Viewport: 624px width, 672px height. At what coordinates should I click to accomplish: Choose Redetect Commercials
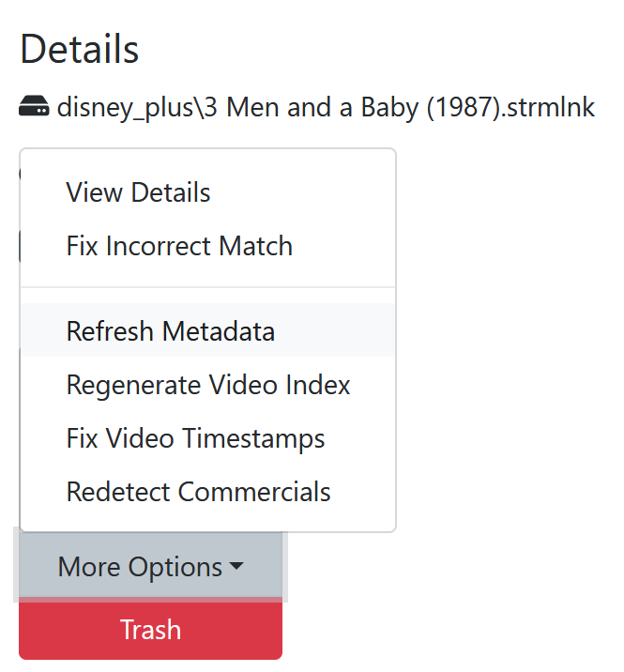198,492
